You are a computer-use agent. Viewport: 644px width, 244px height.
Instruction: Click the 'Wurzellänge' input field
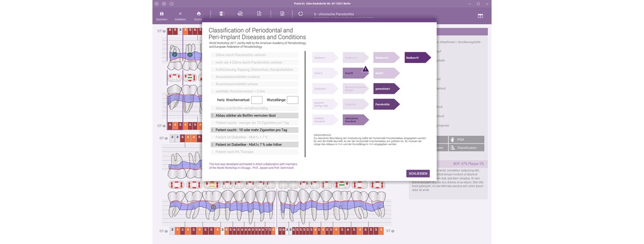[x=292, y=100]
